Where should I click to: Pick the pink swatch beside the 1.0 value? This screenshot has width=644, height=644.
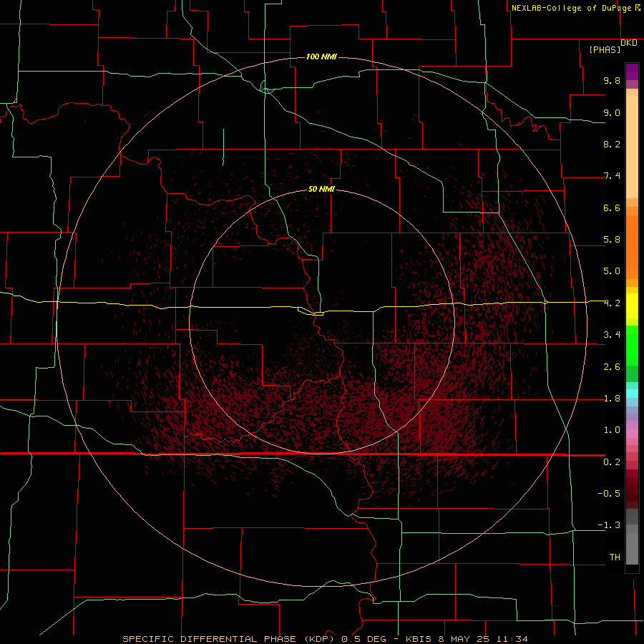click(x=632, y=434)
